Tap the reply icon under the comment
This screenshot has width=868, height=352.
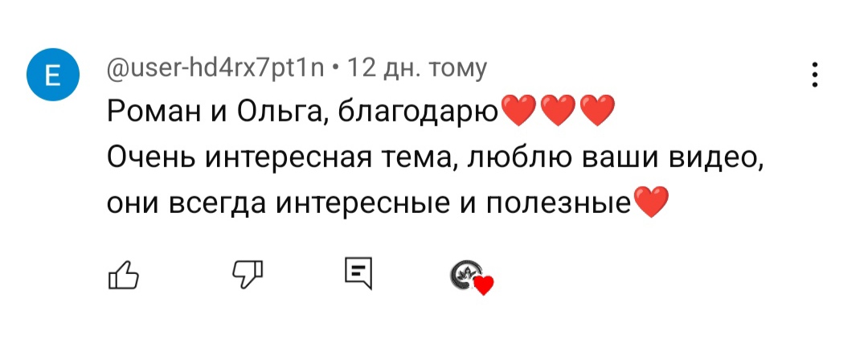[358, 274]
